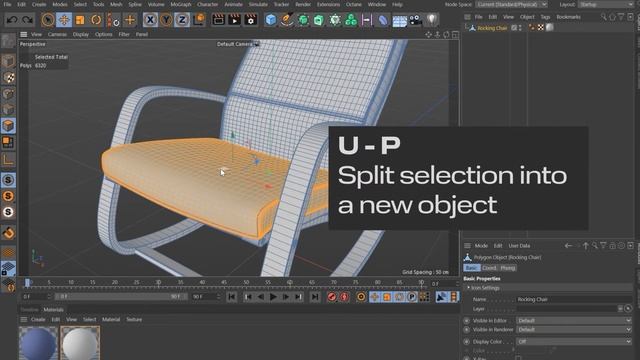640x360 pixels.
Task: Go to end of animation
Action: pyautogui.click(x=315, y=297)
